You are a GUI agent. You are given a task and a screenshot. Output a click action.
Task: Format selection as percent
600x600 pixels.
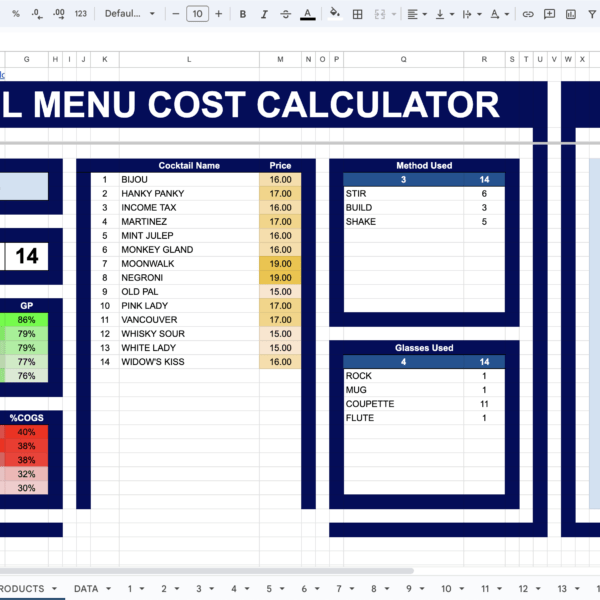[x=16, y=14]
